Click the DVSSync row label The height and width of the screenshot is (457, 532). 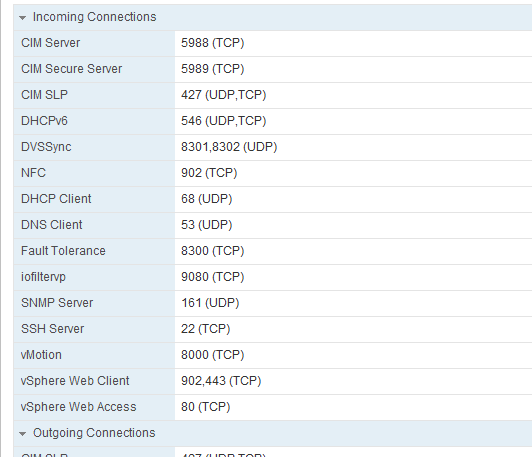(46, 147)
